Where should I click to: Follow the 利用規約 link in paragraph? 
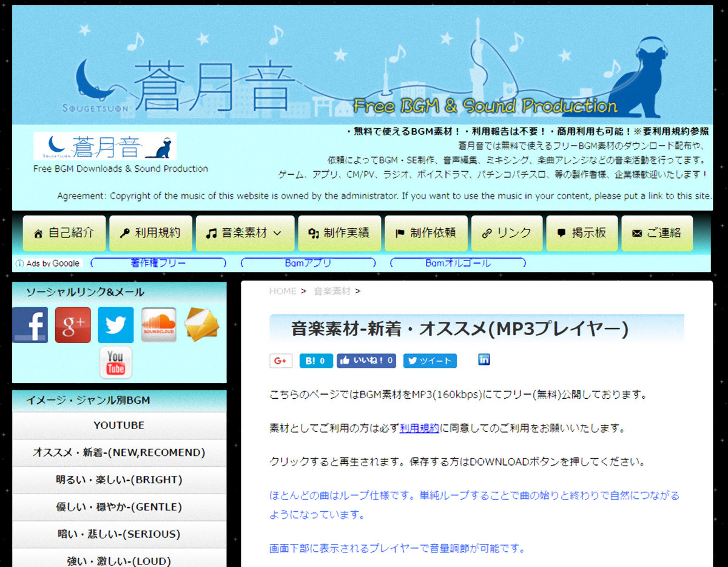click(419, 428)
